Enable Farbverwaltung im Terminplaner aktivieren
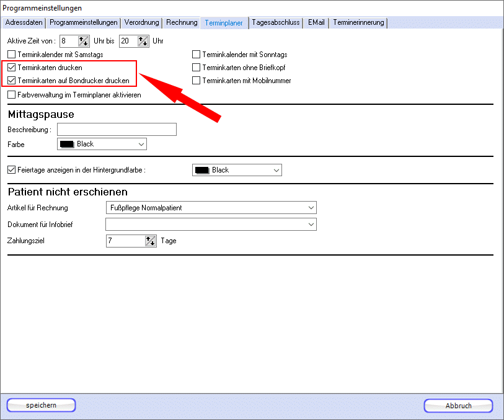Screen dimensions: 504x420 pyautogui.click(x=12, y=96)
